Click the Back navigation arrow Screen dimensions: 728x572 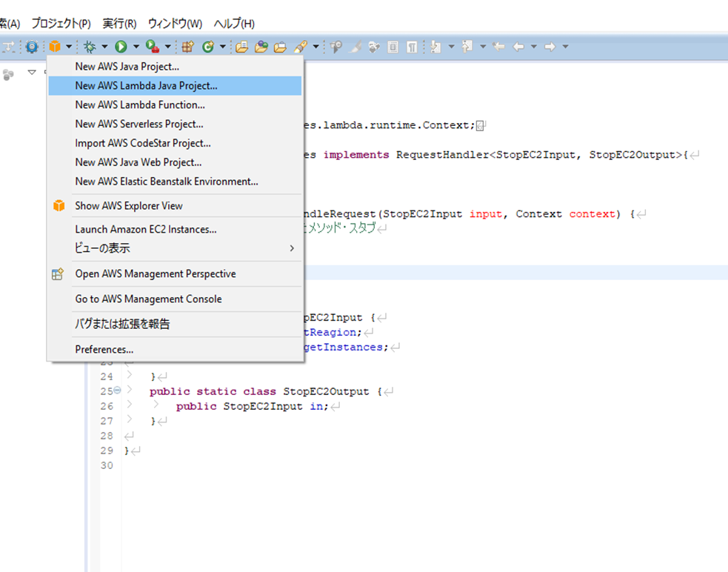pos(518,47)
